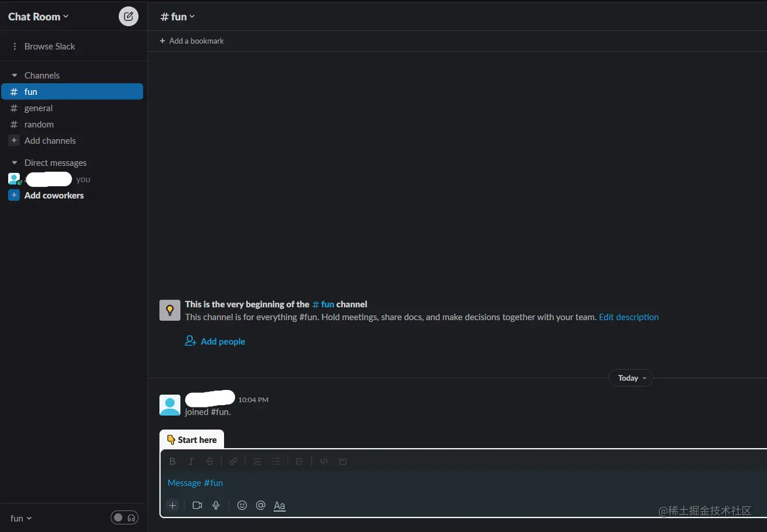Insert inline code formatting
This screenshot has height=532, width=767.
[324, 462]
